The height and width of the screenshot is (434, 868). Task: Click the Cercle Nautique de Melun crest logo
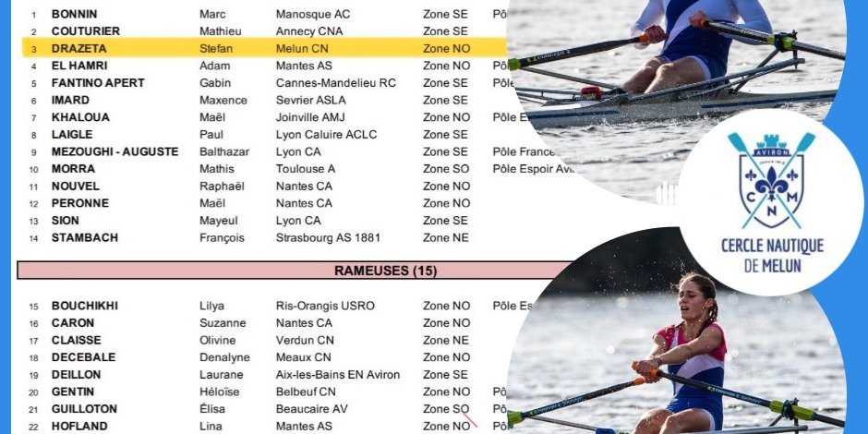tap(772, 179)
